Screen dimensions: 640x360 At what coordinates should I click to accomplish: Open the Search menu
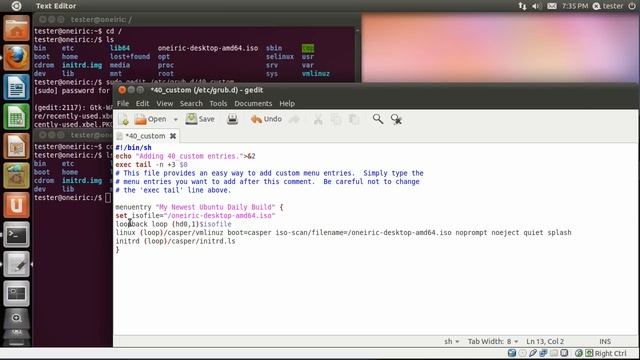tap(191, 103)
